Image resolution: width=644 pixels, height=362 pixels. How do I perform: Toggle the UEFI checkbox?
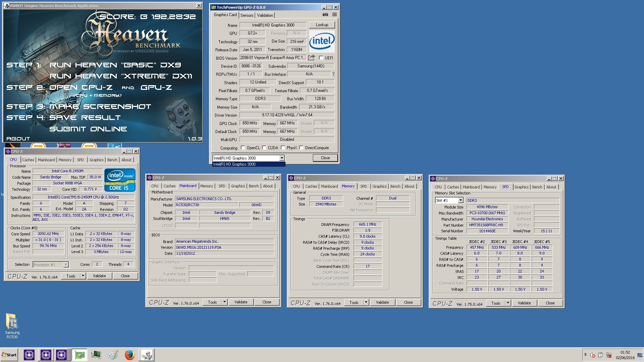pyautogui.click(x=321, y=58)
